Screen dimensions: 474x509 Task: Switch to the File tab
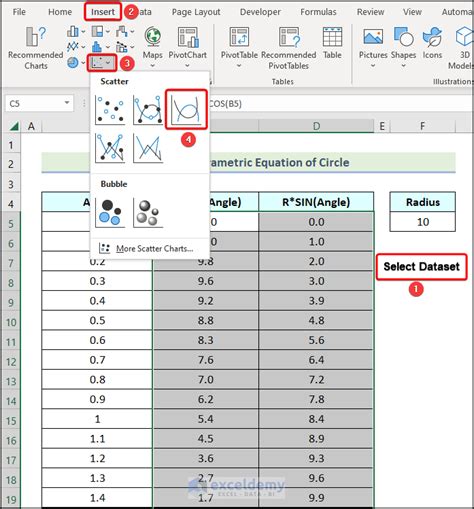19,12
